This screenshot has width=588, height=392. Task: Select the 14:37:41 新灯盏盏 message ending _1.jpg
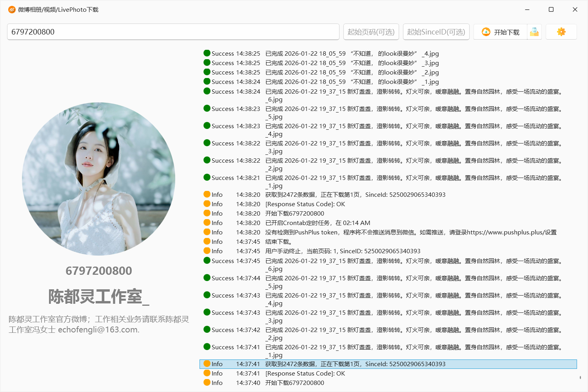(x=414, y=351)
